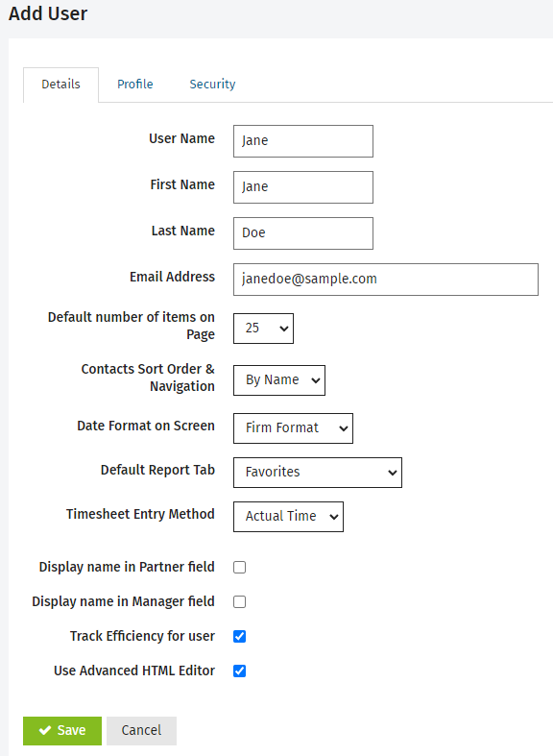Screen dimensions: 553x756
Task: Focus the User Name input field
Action: click(x=303, y=141)
